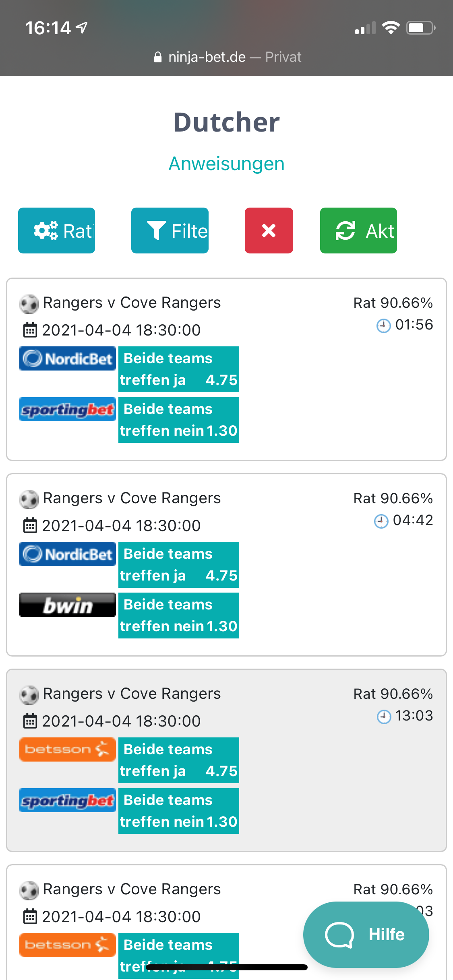Open the Filter funnel button
This screenshot has width=453, height=980.
[170, 231]
